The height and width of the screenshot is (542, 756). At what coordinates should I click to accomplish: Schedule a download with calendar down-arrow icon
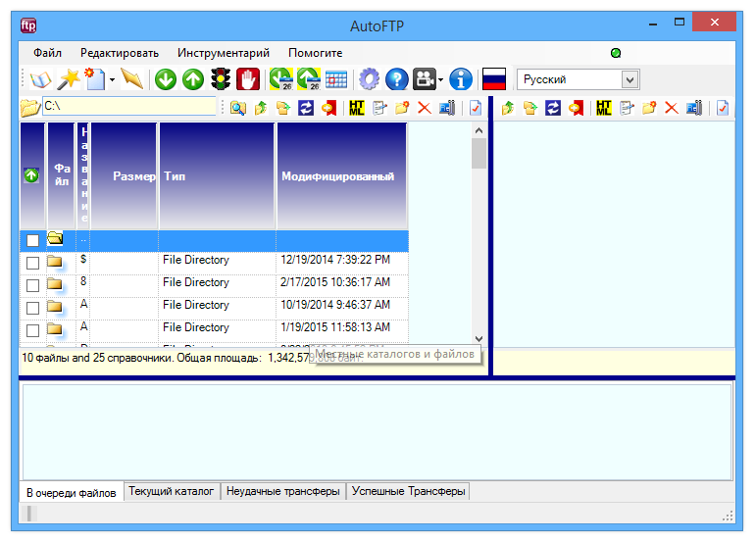point(281,79)
